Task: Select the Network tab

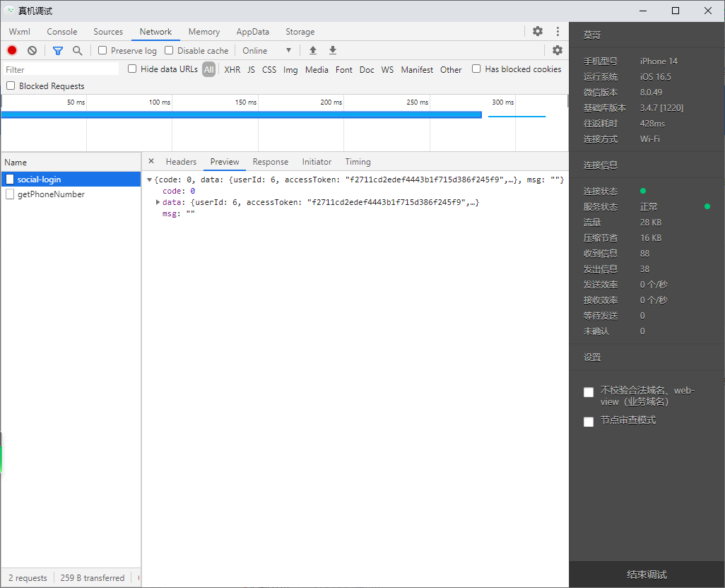Action: pos(156,31)
